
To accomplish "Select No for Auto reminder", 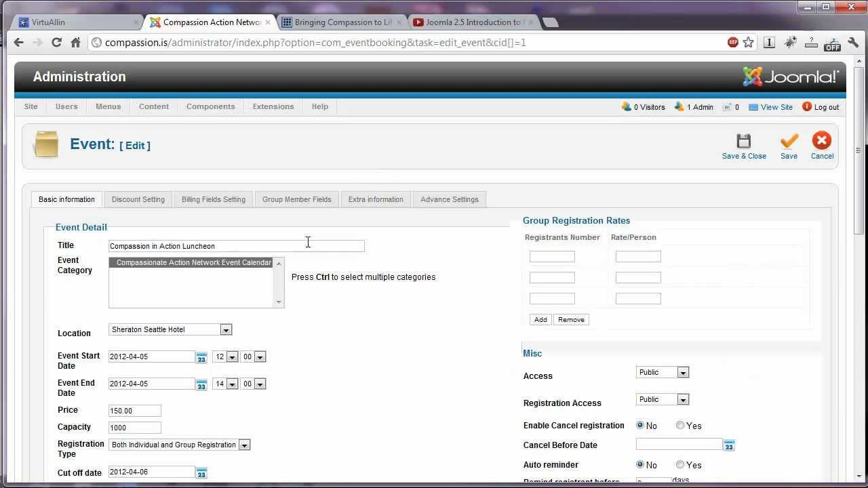I will (640, 465).
